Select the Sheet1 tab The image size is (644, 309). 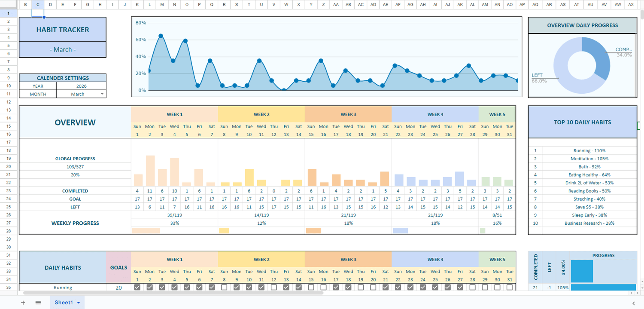pos(63,303)
